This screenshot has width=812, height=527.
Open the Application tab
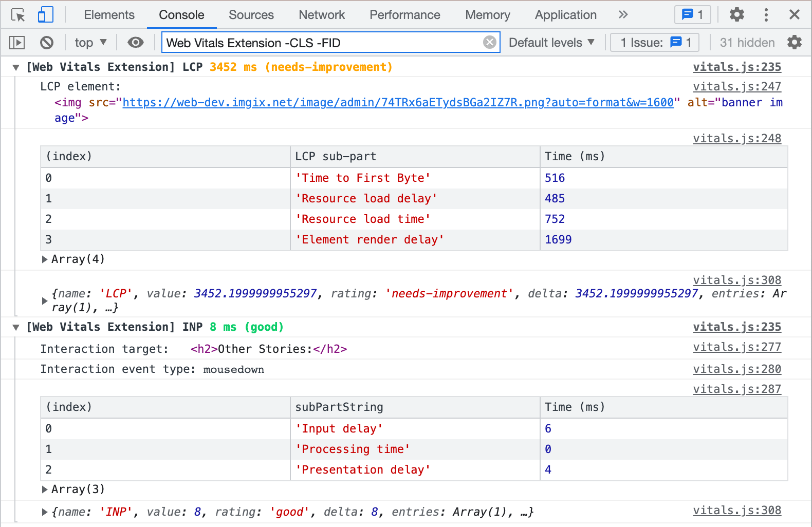pos(566,15)
